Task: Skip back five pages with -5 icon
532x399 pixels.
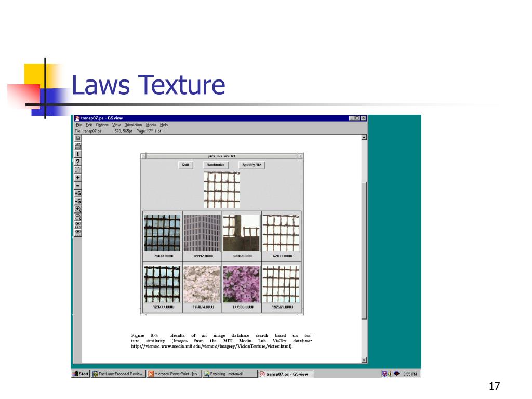Action: point(78,201)
